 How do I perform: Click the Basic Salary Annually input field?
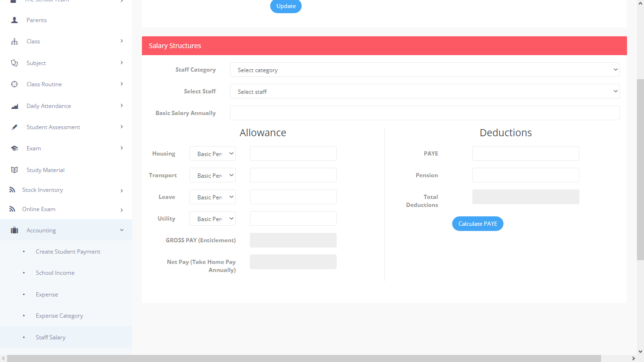click(424, 113)
